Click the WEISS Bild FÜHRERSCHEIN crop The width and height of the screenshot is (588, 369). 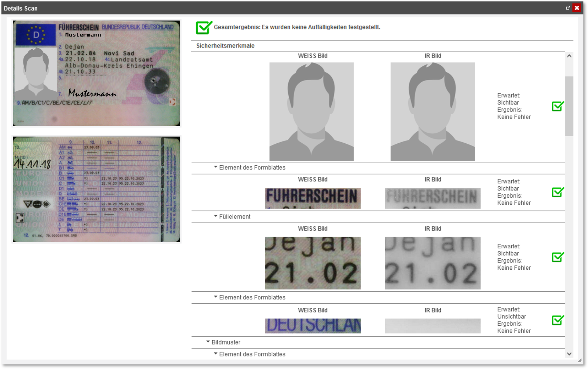[x=312, y=198]
